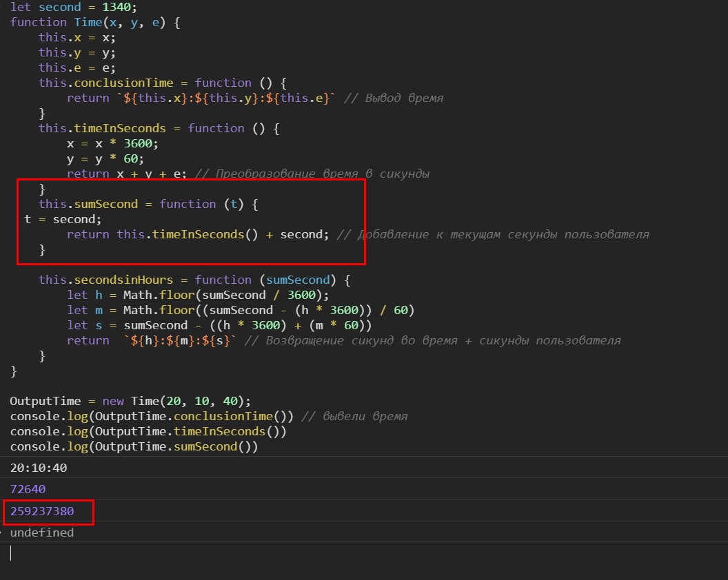Click the 'this.conclusionTime = function ()' line
The height and width of the screenshot is (580, 728).
pyautogui.click(x=163, y=83)
